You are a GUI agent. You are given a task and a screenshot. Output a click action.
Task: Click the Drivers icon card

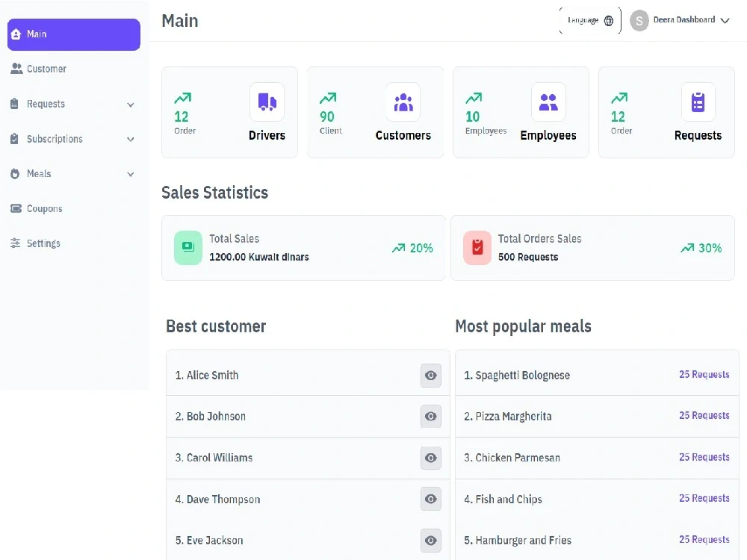coord(267,102)
